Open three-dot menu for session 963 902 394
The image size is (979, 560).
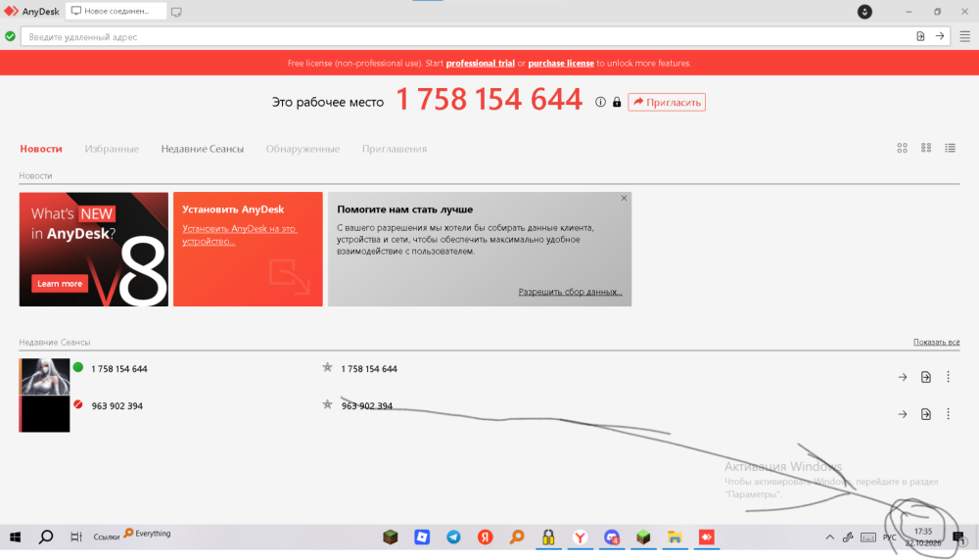[948, 413]
